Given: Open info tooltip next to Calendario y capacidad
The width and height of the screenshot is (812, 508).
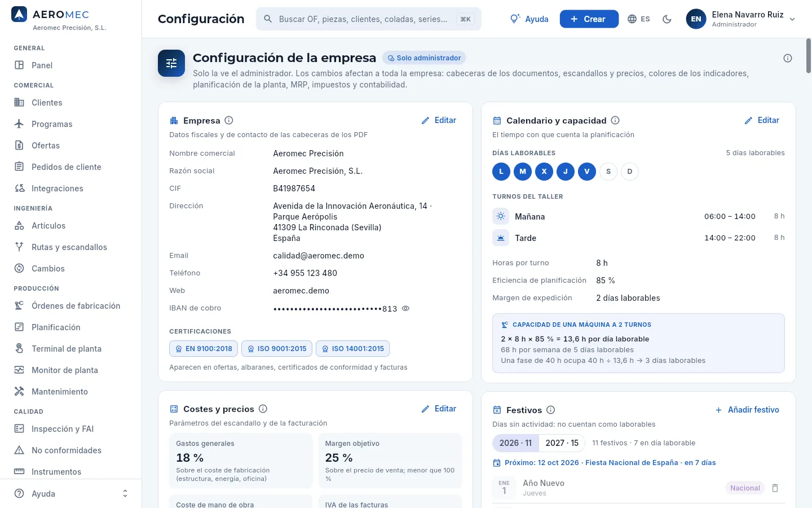Looking at the screenshot, I should (x=615, y=120).
